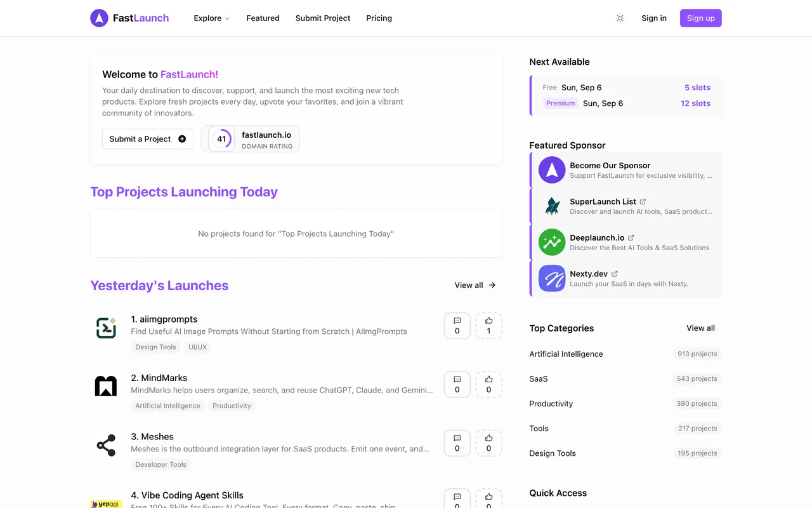Click the SuperLaunch List logo icon
The image size is (812, 508).
pos(552,206)
